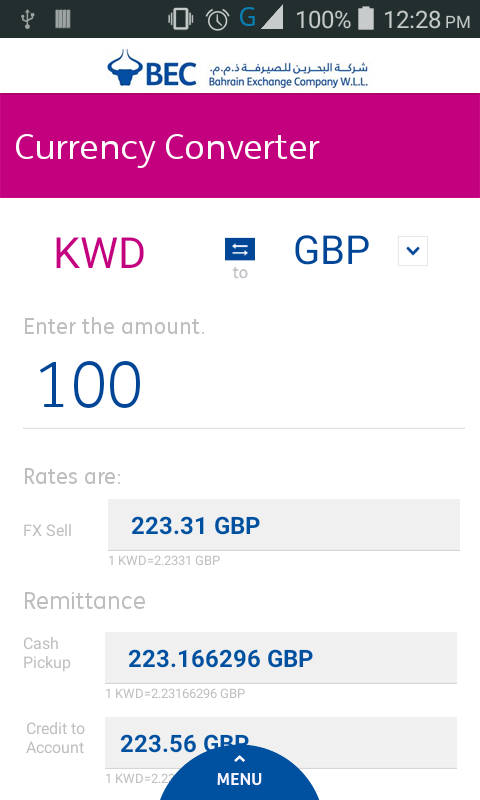
Task: Select the Cash Pickup 223.166296 GBP field
Action: 281,658
